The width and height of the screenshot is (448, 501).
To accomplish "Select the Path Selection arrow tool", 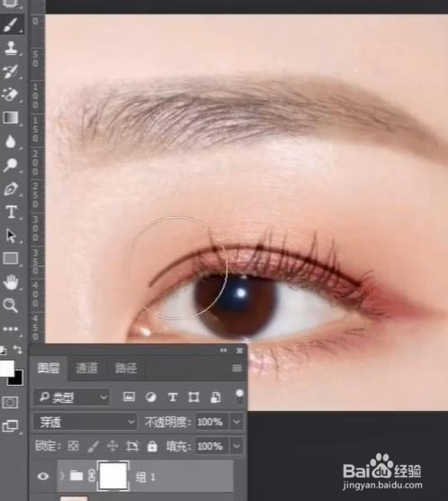I will point(11,236).
